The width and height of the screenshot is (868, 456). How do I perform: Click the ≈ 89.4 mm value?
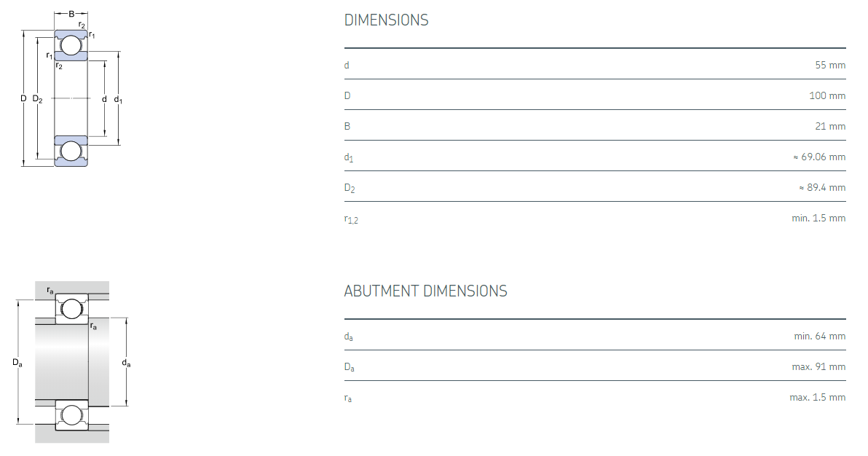tap(822, 187)
